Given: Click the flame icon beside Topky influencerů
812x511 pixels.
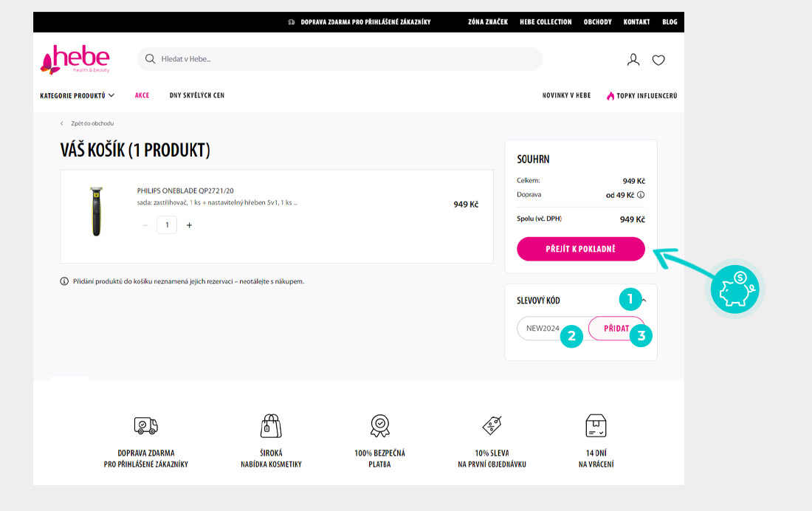Looking at the screenshot, I should (x=610, y=96).
